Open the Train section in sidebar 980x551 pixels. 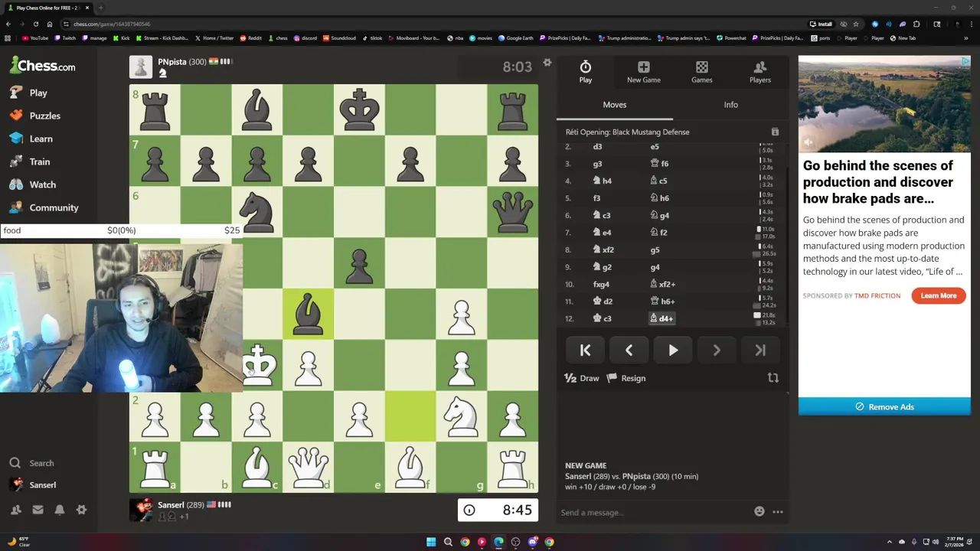[x=30, y=161]
